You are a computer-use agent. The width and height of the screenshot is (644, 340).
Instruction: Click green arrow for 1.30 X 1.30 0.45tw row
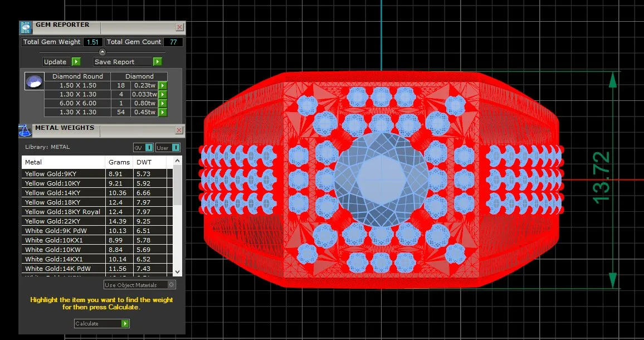coord(163,112)
